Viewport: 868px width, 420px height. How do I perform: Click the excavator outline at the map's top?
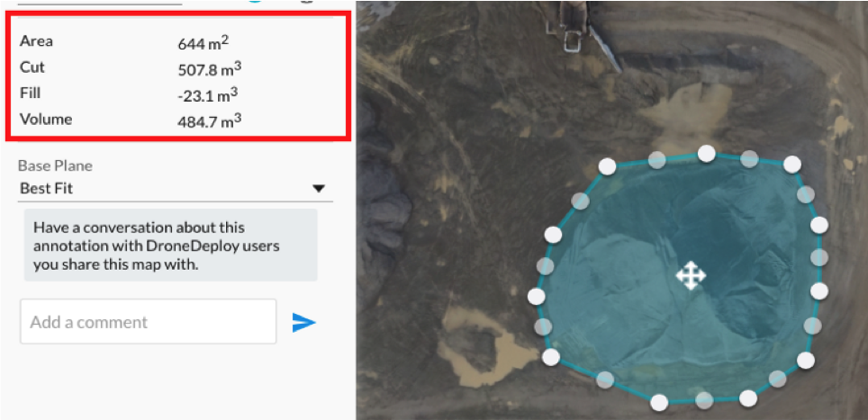tap(573, 26)
